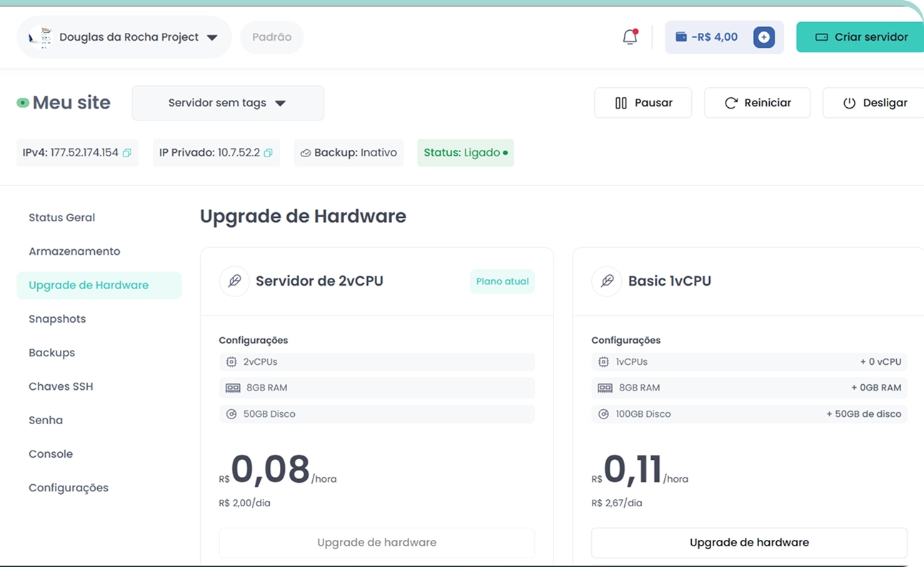The height and width of the screenshot is (567, 924).
Task: Click the feather icon on Basic 1vCPU card
Action: [606, 281]
